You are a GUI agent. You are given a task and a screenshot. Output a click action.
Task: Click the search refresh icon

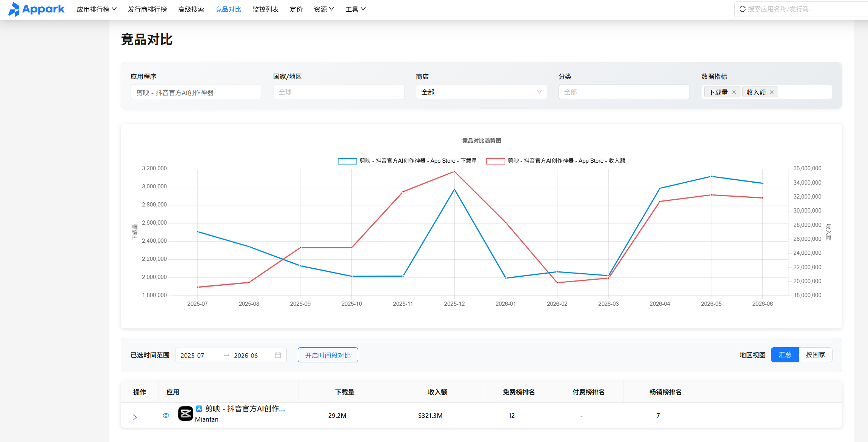point(742,9)
